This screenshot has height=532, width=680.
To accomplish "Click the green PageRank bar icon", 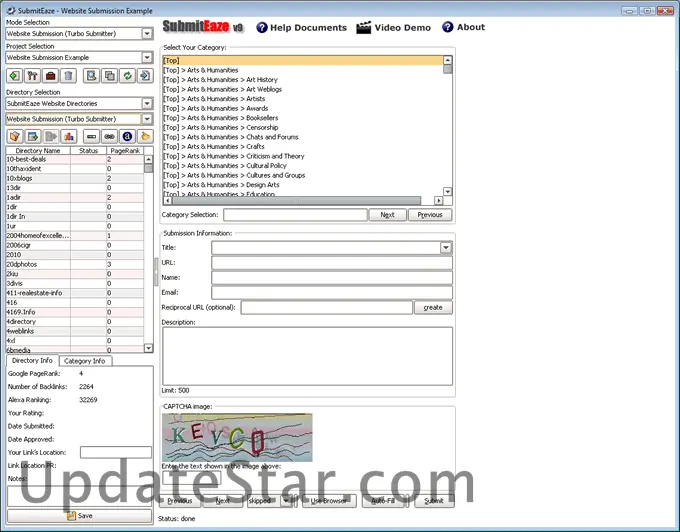I will point(91,137).
